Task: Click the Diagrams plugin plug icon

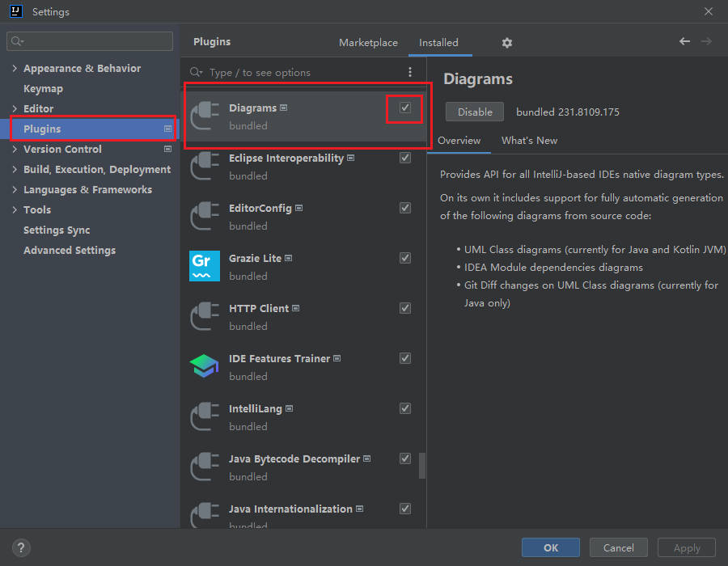Action: [205, 116]
